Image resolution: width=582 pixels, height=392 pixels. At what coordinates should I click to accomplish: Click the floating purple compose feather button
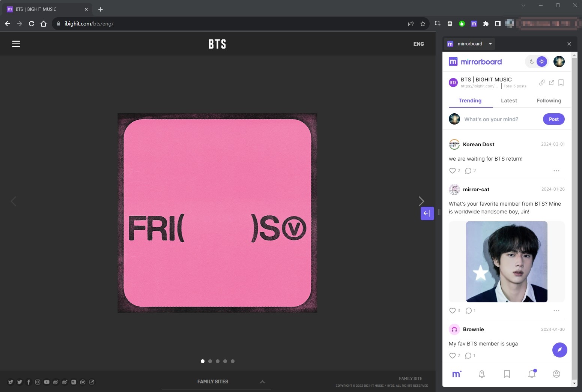(x=559, y=350)
